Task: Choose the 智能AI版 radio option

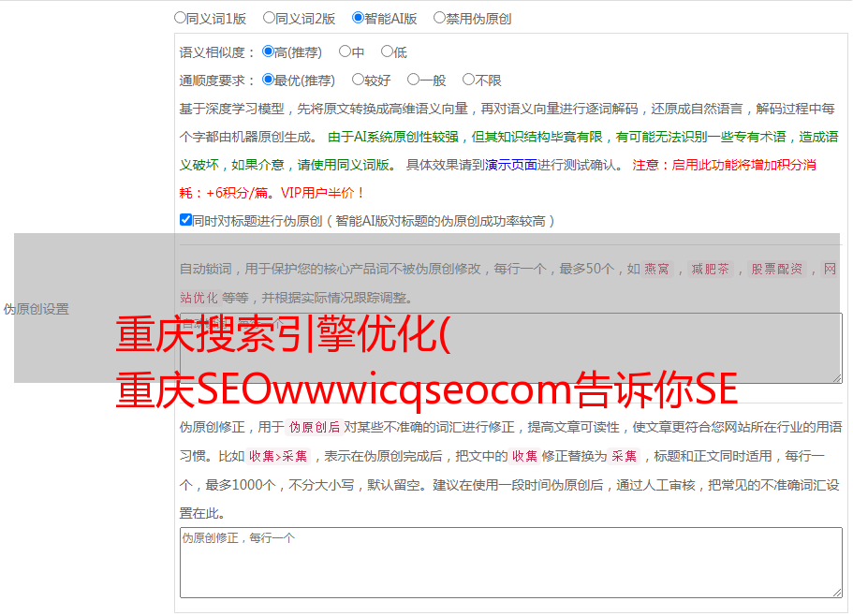Action: (358, 18)
